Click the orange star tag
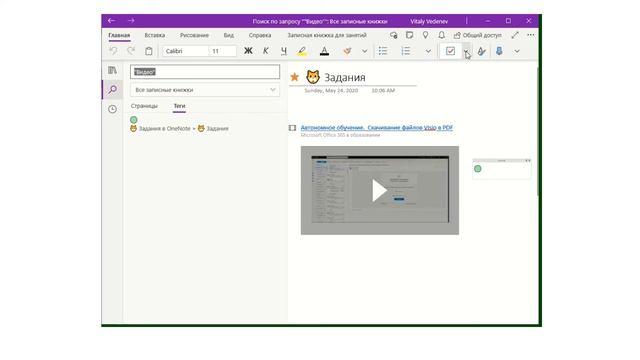The height and width of the screenshot is (360, 640). [x=294, y=77]
